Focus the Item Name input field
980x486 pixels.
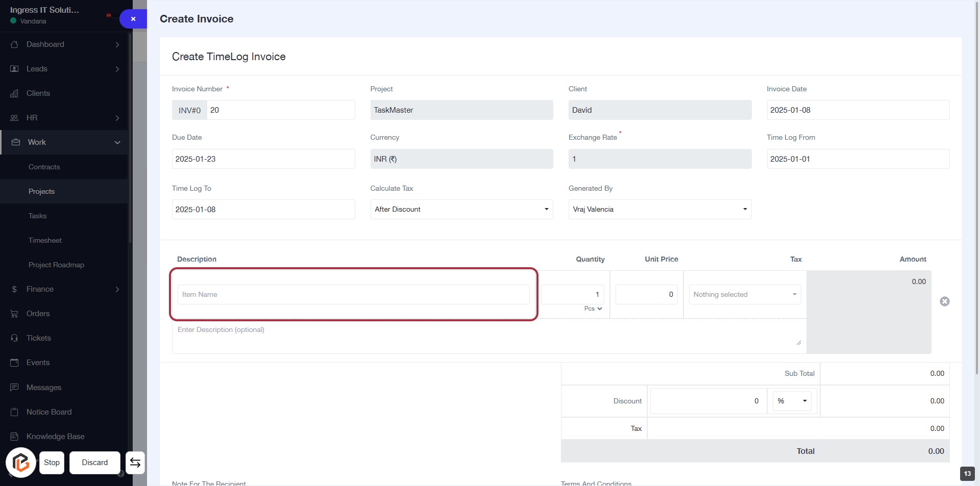tap(353, 294)
